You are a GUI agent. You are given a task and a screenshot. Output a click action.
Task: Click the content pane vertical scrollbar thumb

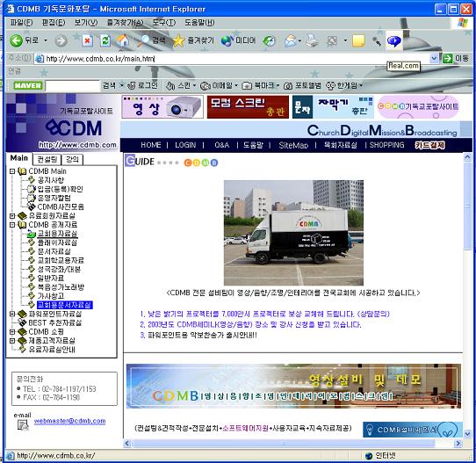pos(467,206)
